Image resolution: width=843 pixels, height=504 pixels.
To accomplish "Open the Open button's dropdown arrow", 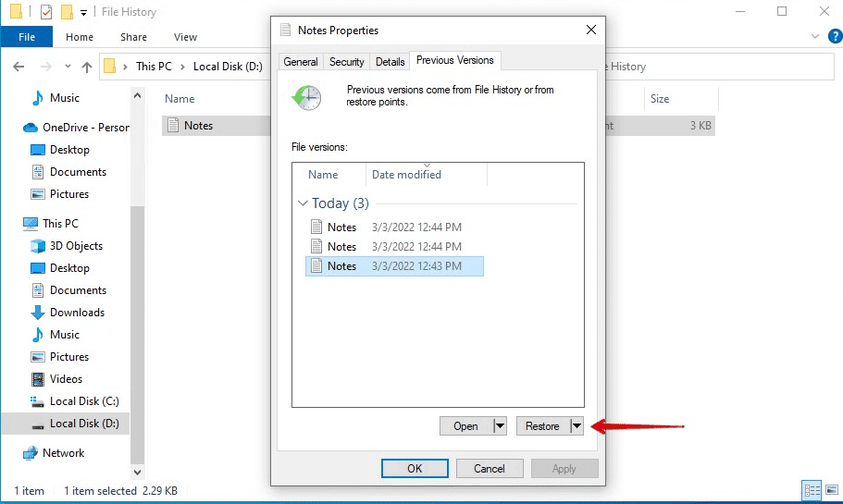I will (500, 426).
